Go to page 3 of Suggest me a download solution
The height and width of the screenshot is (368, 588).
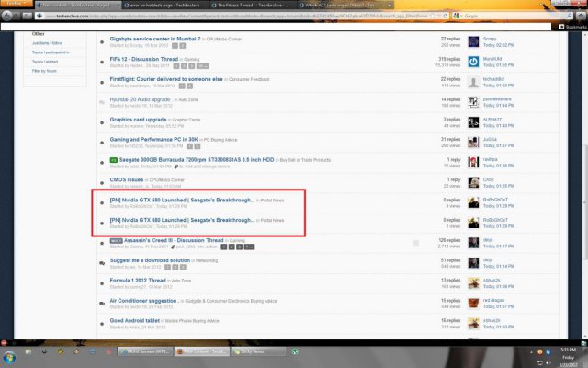pos(183,268)
